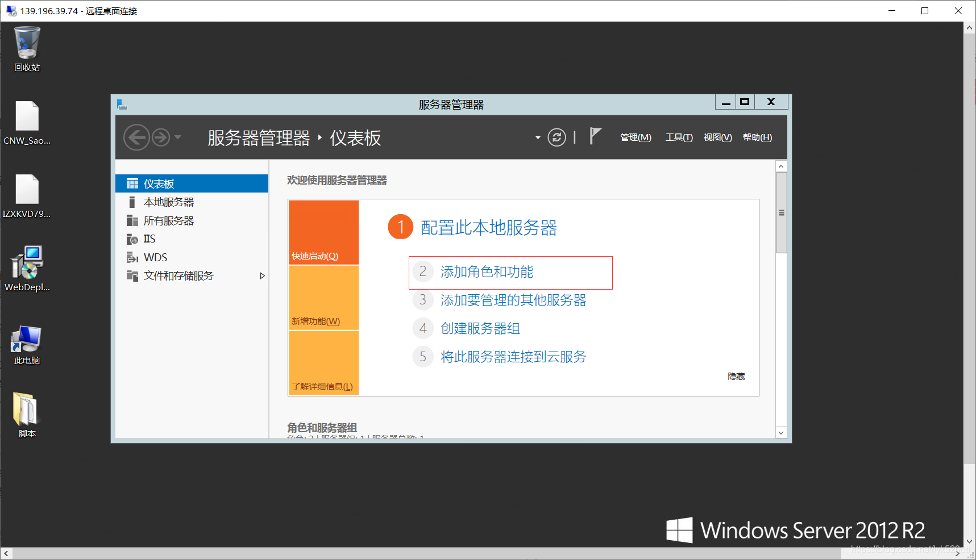Open the 管理(M) menu
976x560 pixels.
coord(636,137)
